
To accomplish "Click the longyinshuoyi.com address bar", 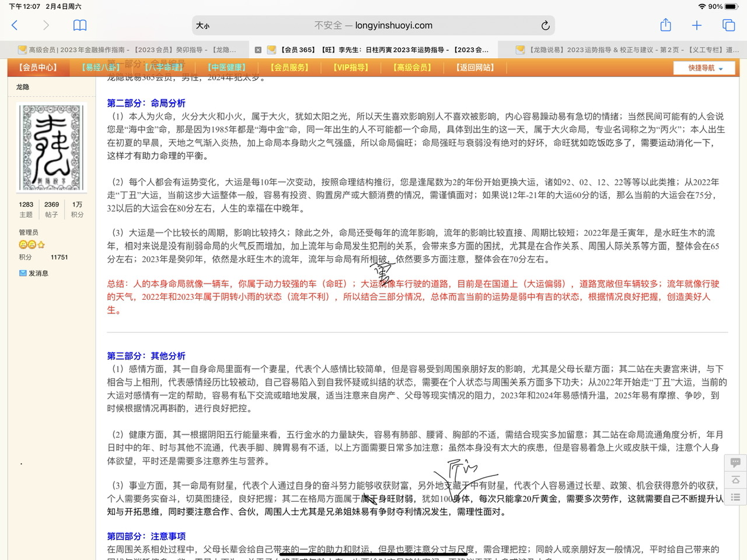I will tap(373, 25).
